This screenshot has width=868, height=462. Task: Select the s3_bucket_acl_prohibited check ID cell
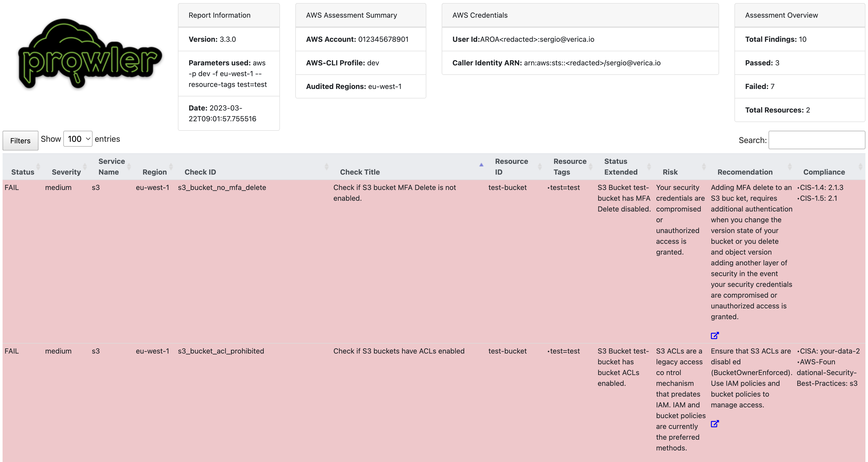click(x=221, y=351)
